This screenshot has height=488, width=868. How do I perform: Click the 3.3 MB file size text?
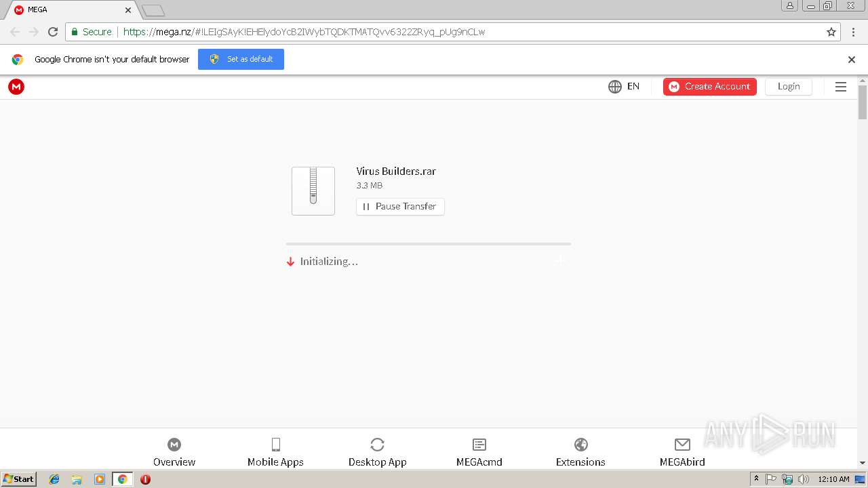370,186
